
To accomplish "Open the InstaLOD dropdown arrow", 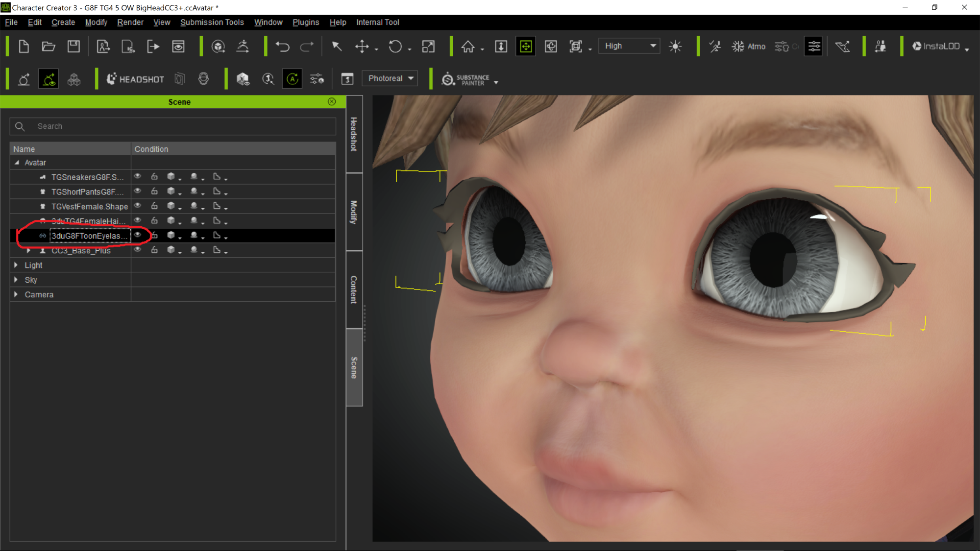I will coord(967,49).
